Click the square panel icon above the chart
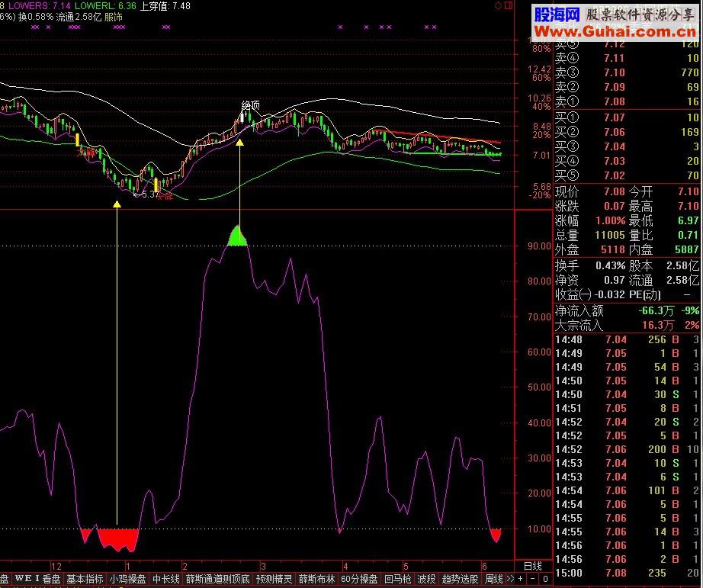 pos(509,5)
